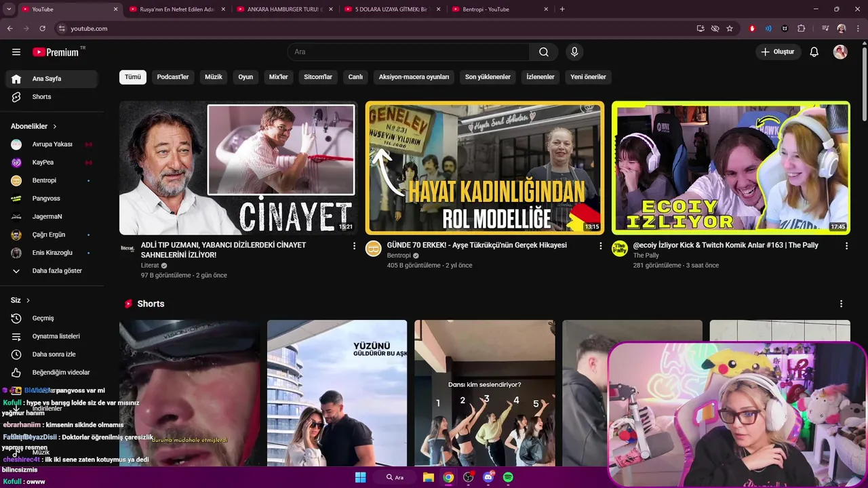Open OBS Studio from the taskbar

pyautogui.click(x=468, y=477)
